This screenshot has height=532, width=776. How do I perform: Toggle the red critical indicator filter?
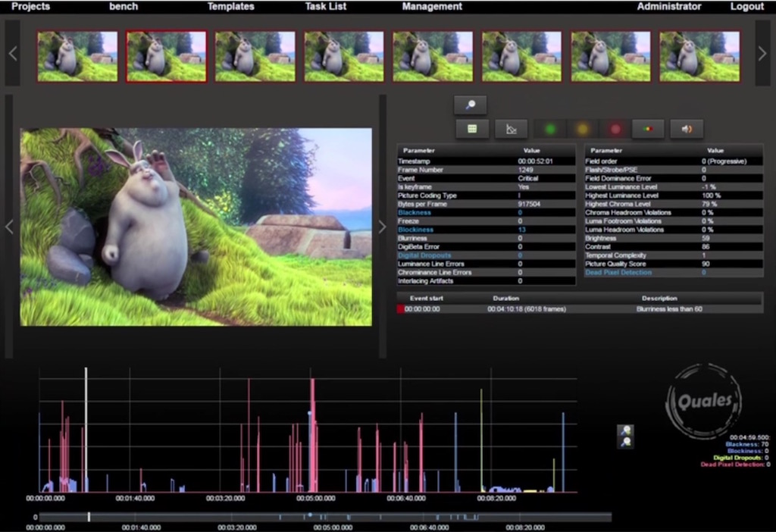click(615, 129)
